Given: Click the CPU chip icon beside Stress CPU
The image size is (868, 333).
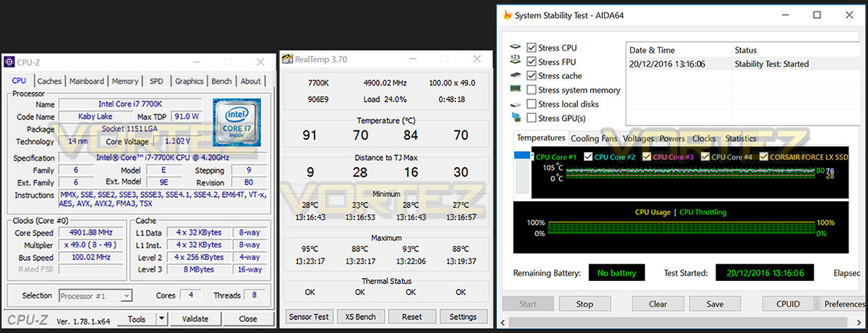Looking at the screenshot, I should (516, 48).
